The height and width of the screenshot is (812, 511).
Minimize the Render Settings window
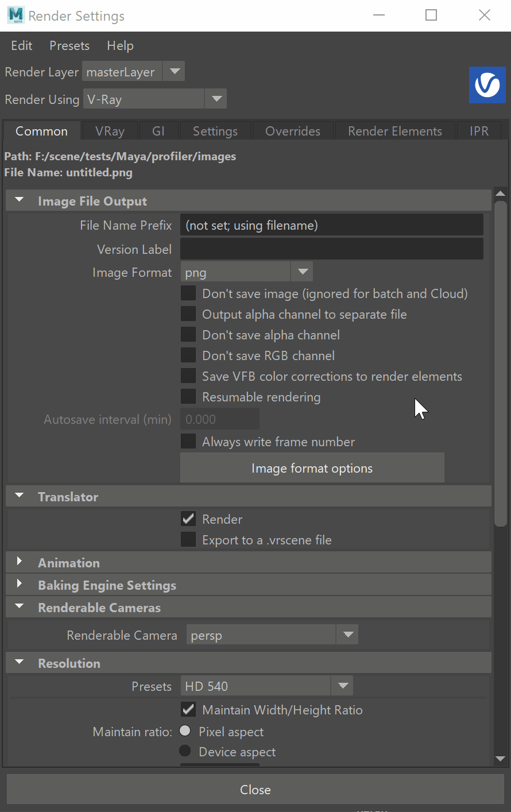point(379,16)
